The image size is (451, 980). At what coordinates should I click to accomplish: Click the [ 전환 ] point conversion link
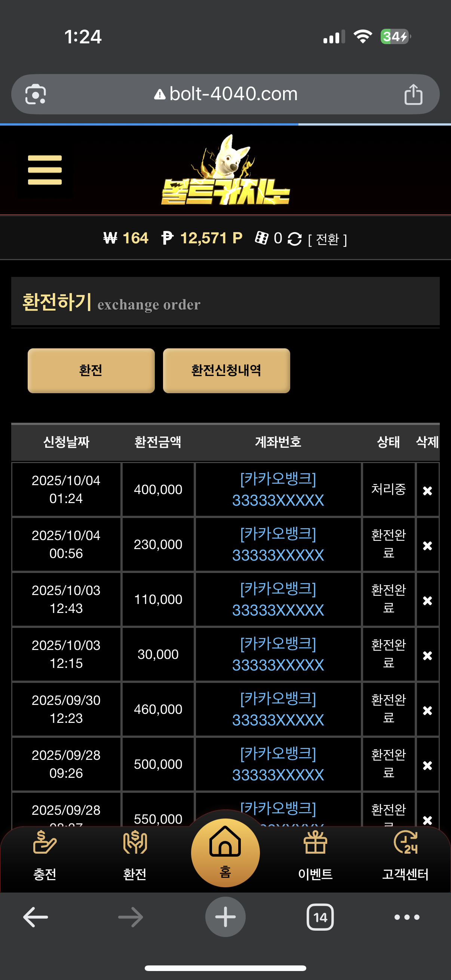327,240
